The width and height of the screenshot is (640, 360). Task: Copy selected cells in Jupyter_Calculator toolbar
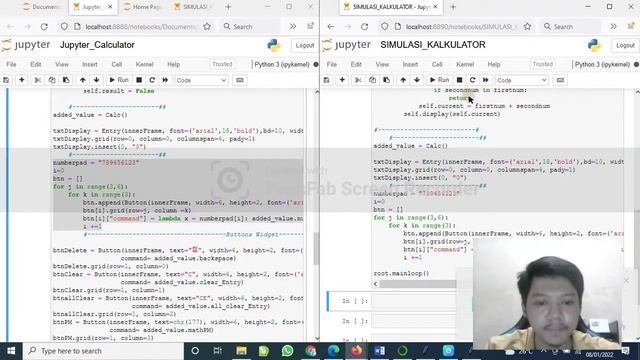(x=52, y=80)
